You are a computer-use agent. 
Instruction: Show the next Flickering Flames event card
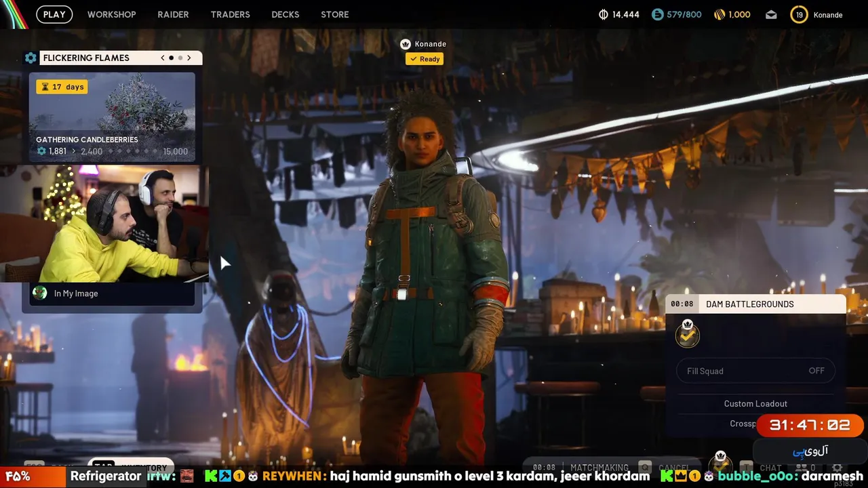189,58
